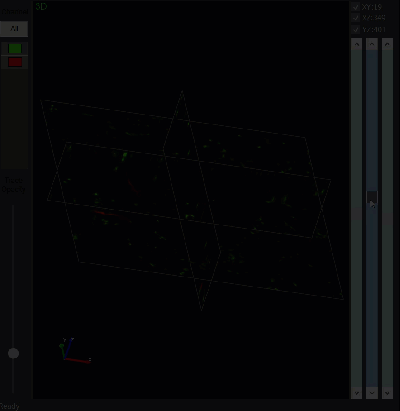
Task: Toggle the YZ plane checkbox
Action: click(x=356, y=29)
